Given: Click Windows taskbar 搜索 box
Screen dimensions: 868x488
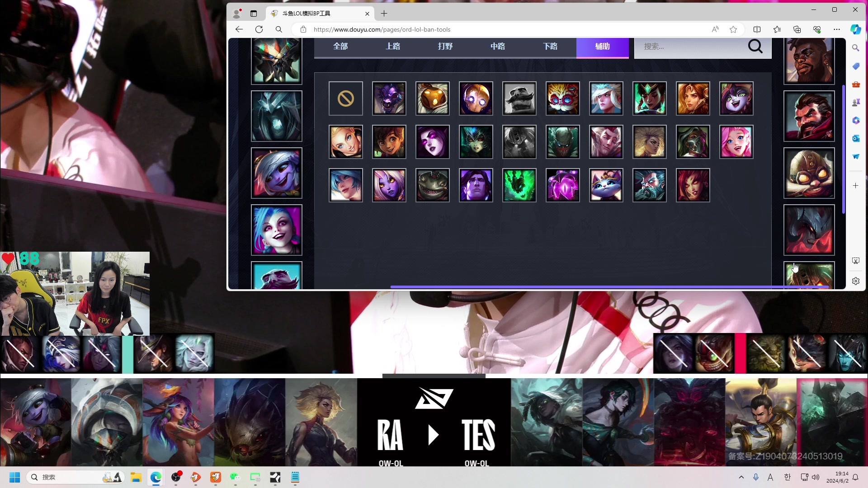Looking at the screenshot, I should (x=75, y=477).
